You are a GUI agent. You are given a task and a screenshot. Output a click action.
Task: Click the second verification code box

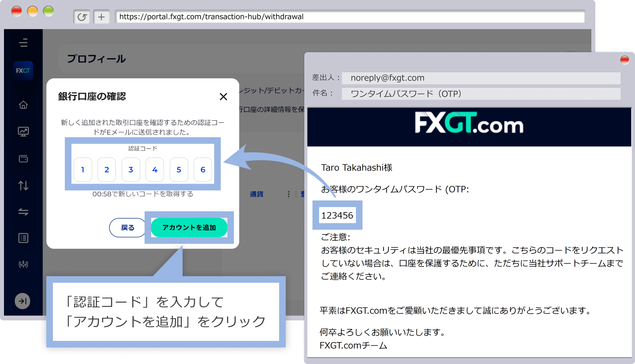pyautogui.click(x=106, y=170)
